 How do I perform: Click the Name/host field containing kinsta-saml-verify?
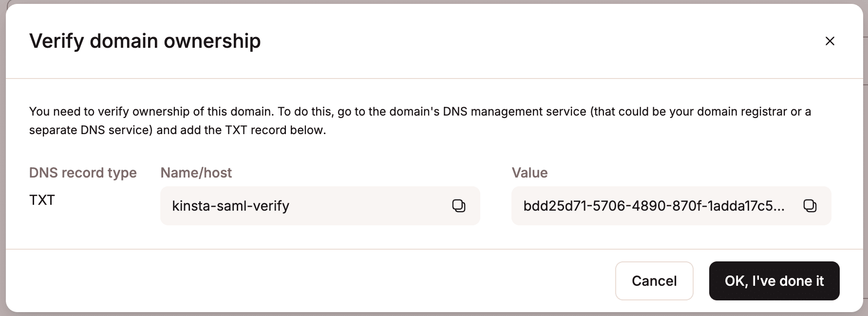[292, 206]
